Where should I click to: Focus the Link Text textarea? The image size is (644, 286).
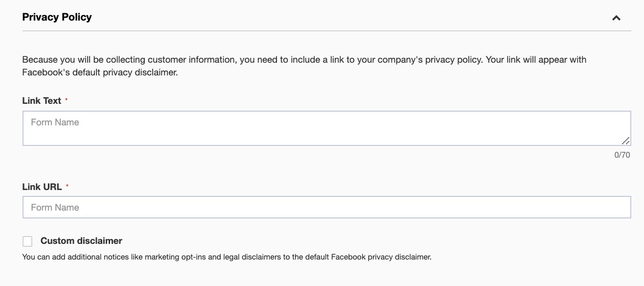326,128
